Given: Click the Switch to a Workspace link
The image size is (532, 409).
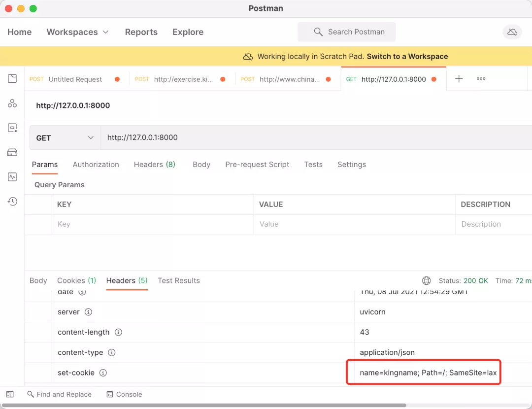Looking at the screenshot, I should point(407,56).
